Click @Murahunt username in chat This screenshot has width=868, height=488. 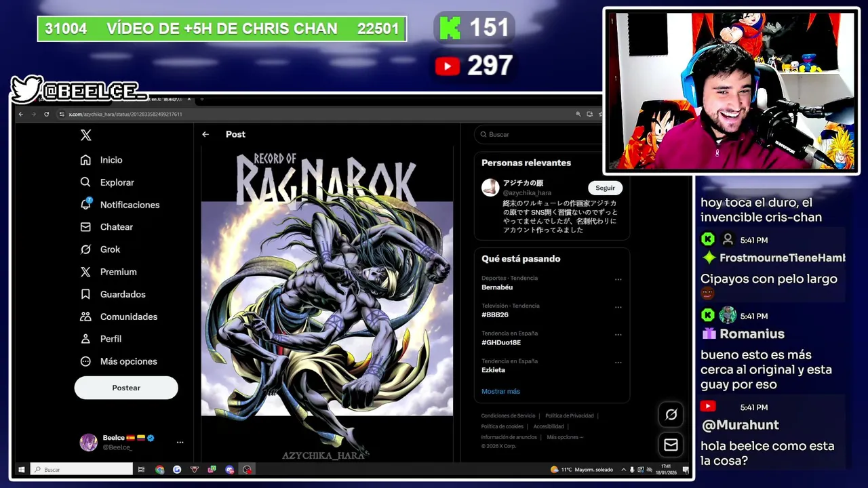tap(740, 425)
